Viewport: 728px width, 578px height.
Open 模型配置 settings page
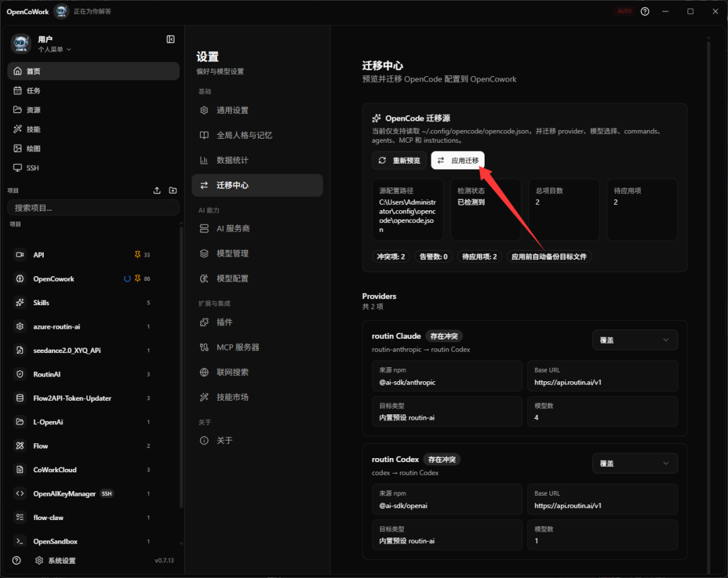257,279
